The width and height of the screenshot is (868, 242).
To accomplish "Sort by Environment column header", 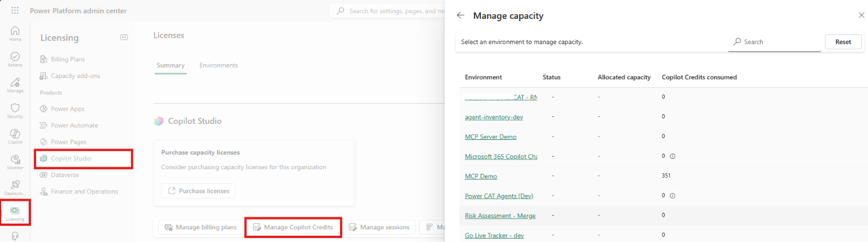I will (483, 77).
